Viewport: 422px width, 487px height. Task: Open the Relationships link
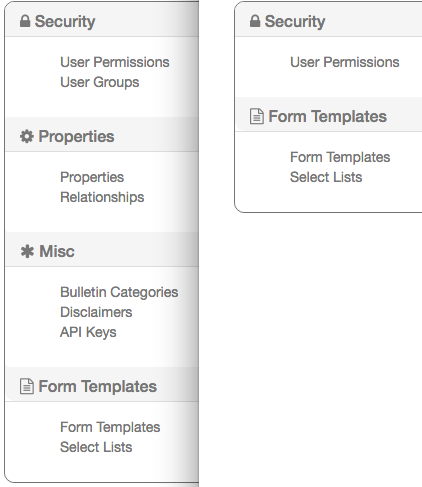[x=102, y=197]
